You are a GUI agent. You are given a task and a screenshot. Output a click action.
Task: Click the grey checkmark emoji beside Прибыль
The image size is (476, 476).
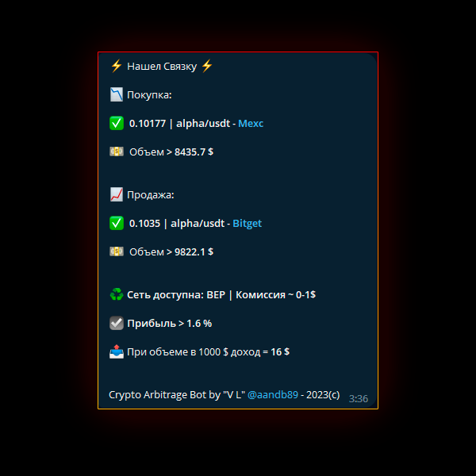point(117,323)
